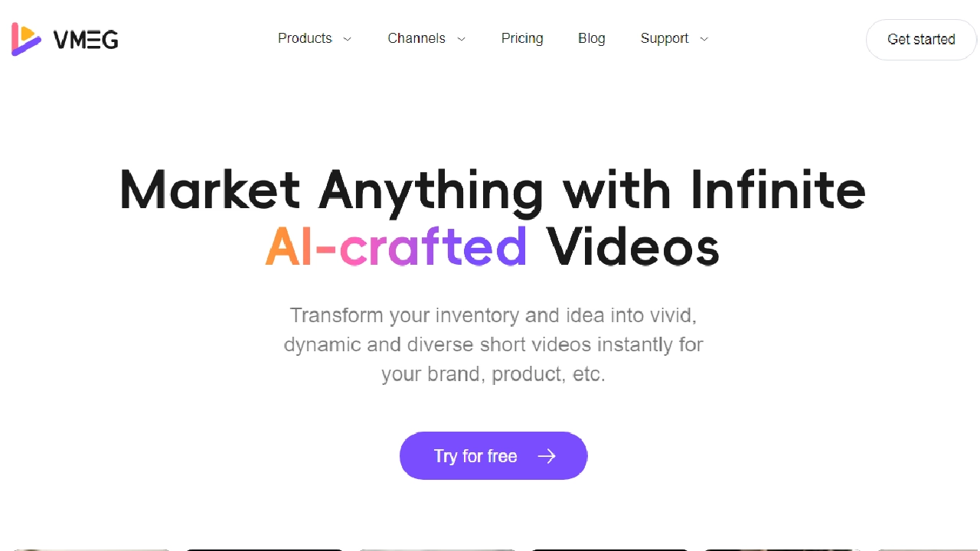Click the gradient AI-crafted headline text
Image resolution: width=980 pixels, height=551 pixels.
396,247
